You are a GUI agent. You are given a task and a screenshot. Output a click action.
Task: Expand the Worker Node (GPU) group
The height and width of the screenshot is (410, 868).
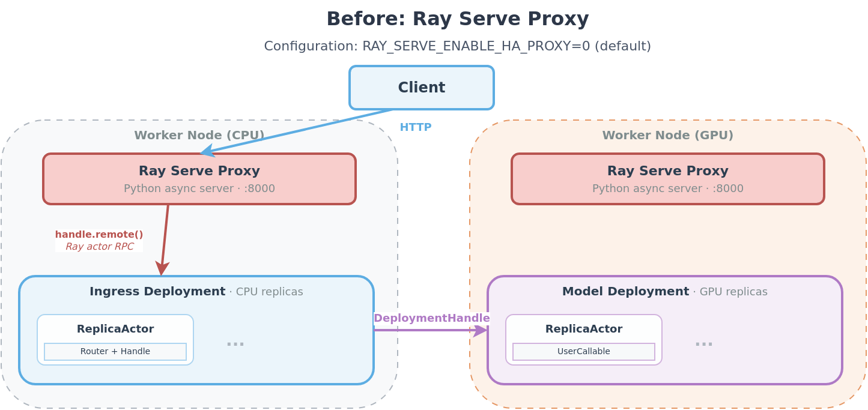pos(668,135)
